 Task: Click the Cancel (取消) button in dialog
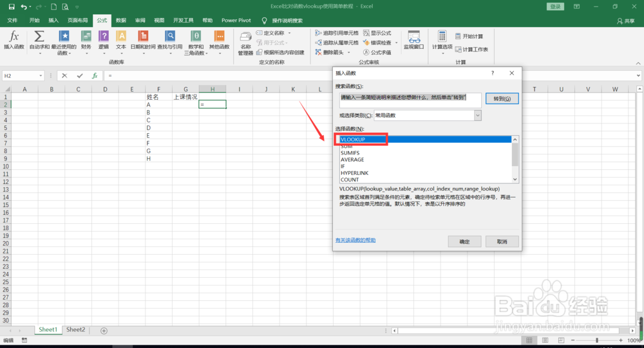tap(502, 242)
